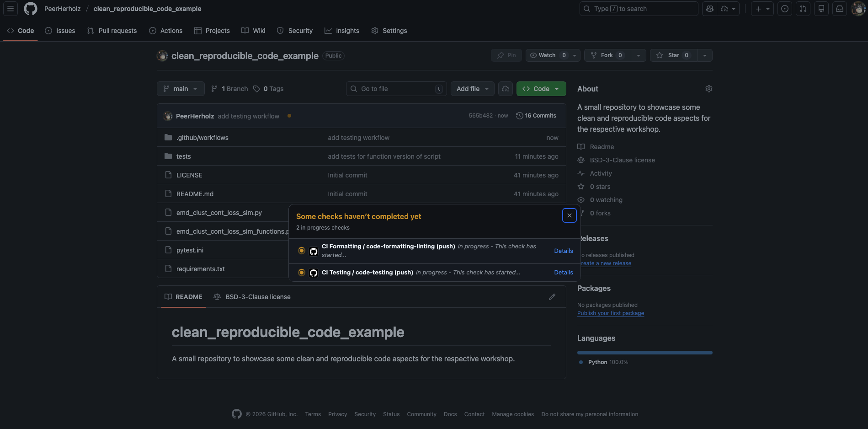868x429 pixels.
Task: Open the 16 Commits history
Action: [536, 116]
